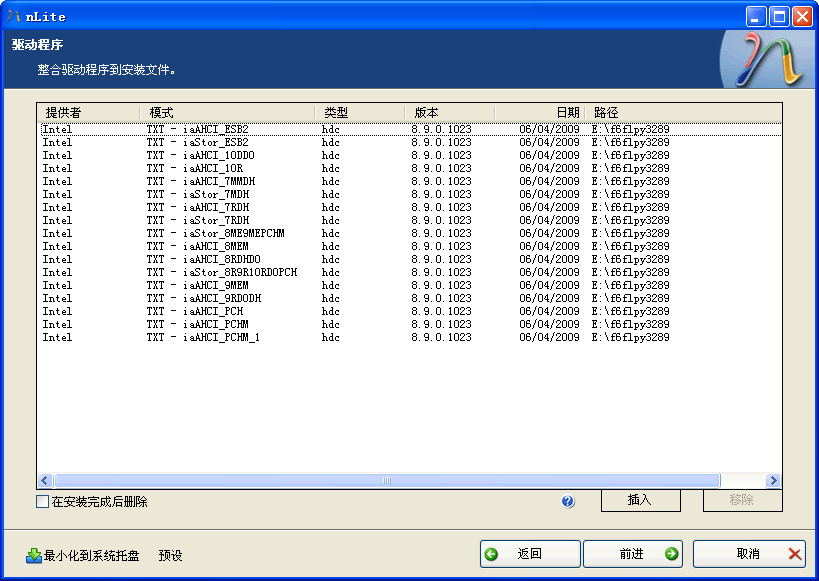819x581 pixels.
Task: Select row TXT - iaAHCI_PCHM_1
Action: (411, 338)
